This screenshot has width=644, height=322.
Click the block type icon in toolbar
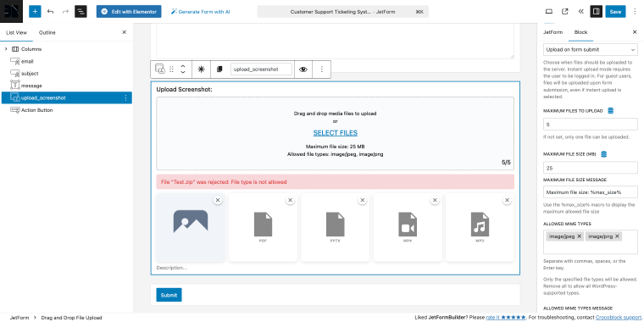160,69
